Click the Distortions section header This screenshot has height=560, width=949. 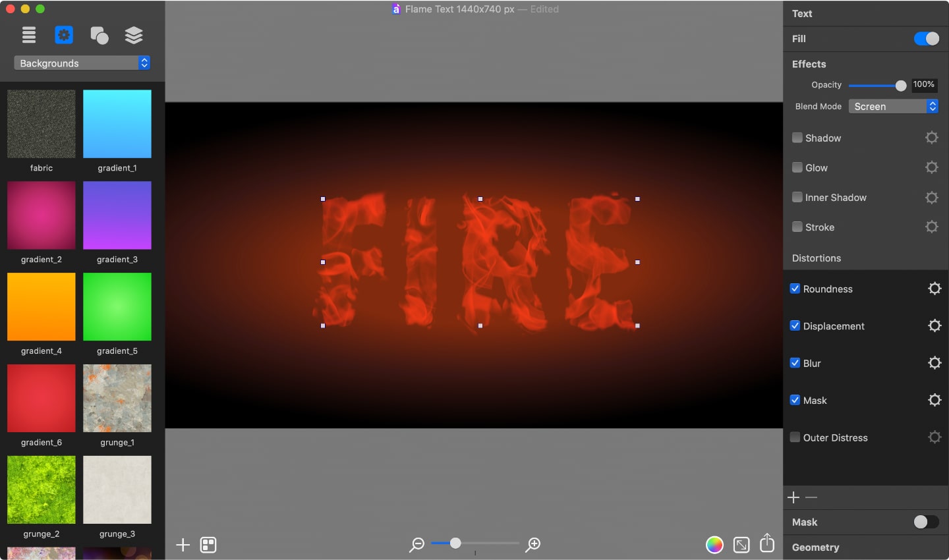pyautogui.click(x=816, y=258)
